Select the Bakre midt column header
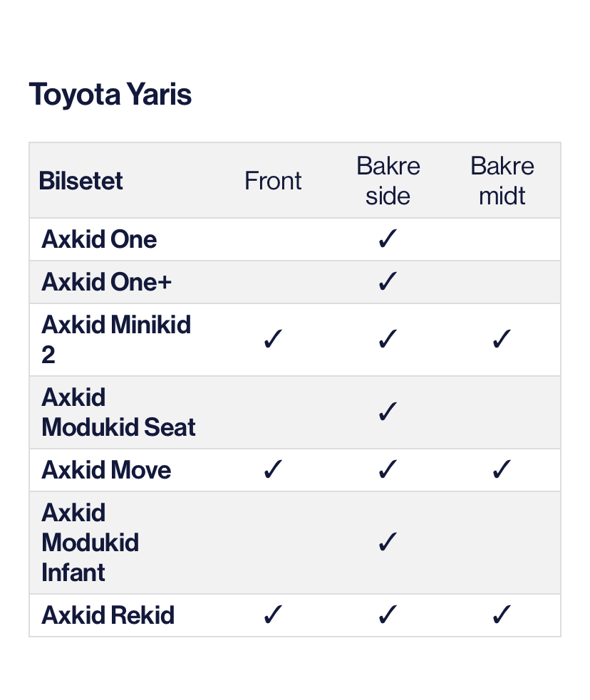The width and height of the screenshot is (590, 700). (502, 181)
